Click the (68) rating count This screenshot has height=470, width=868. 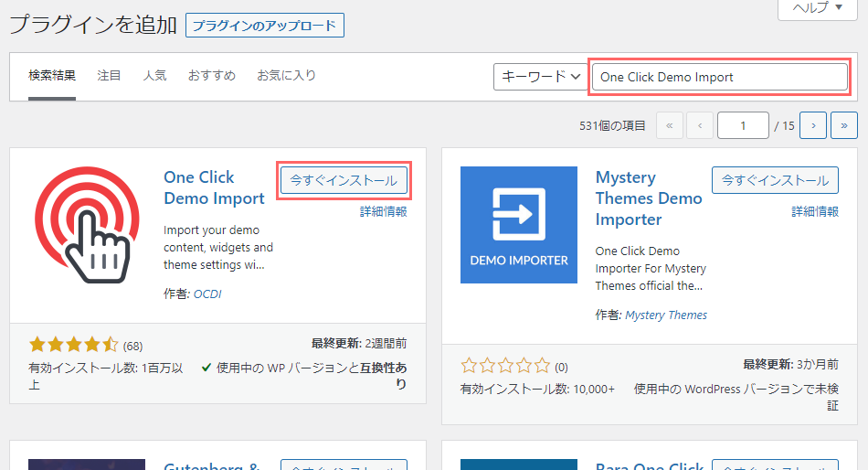pyautogui.click(x=132, y=347)
